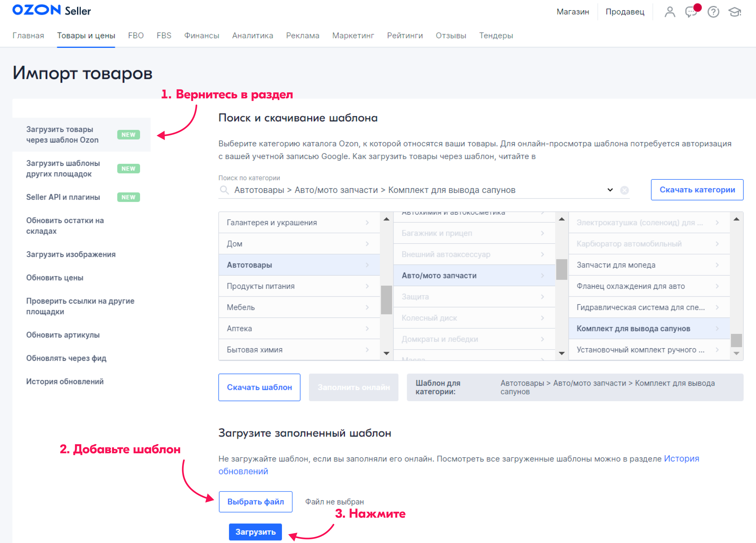756x543 pixels.
Task: Open the Аналитика tab
Action: 252,36
